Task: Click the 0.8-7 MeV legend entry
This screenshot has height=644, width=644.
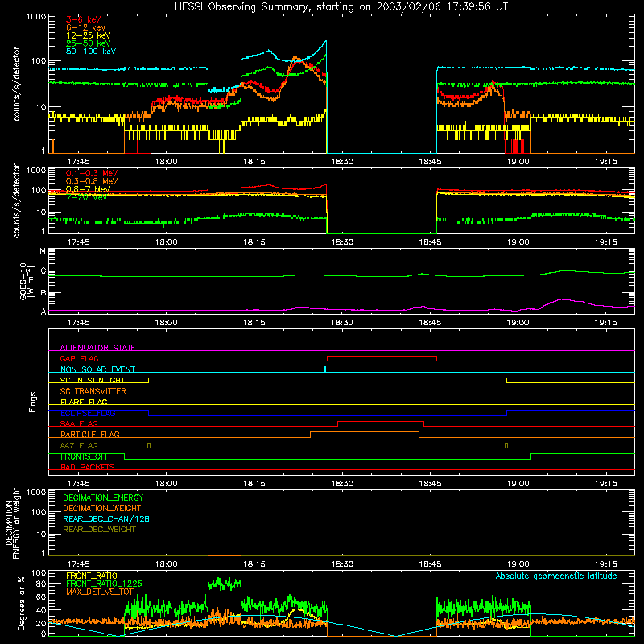Action: coord(89,189)
